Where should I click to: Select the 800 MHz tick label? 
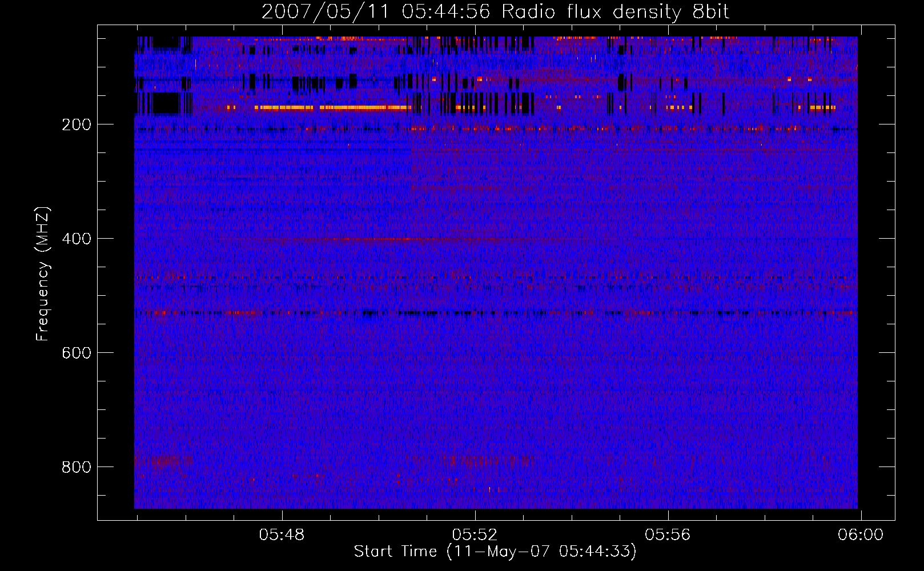click(x=77, y=467)
